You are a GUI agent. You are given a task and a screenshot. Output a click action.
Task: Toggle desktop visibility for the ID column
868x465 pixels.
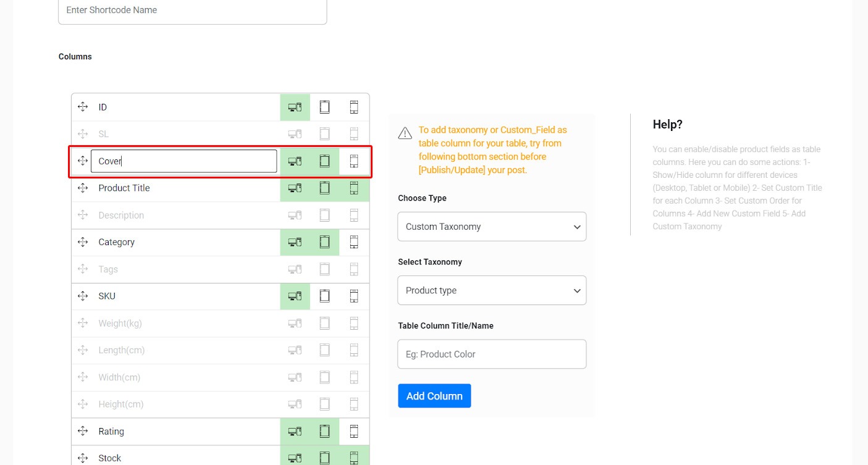[295, 107]
